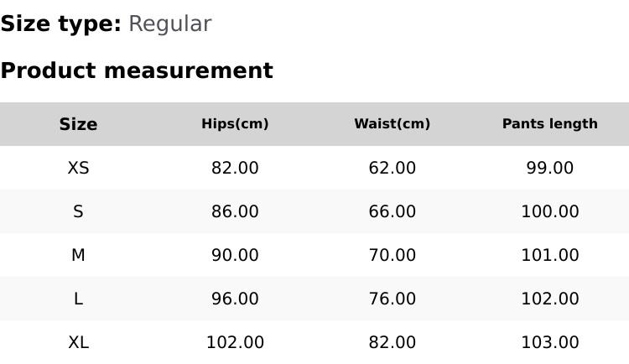
Task: Select the L waist value 76.00
Action: tap(392, 299)
